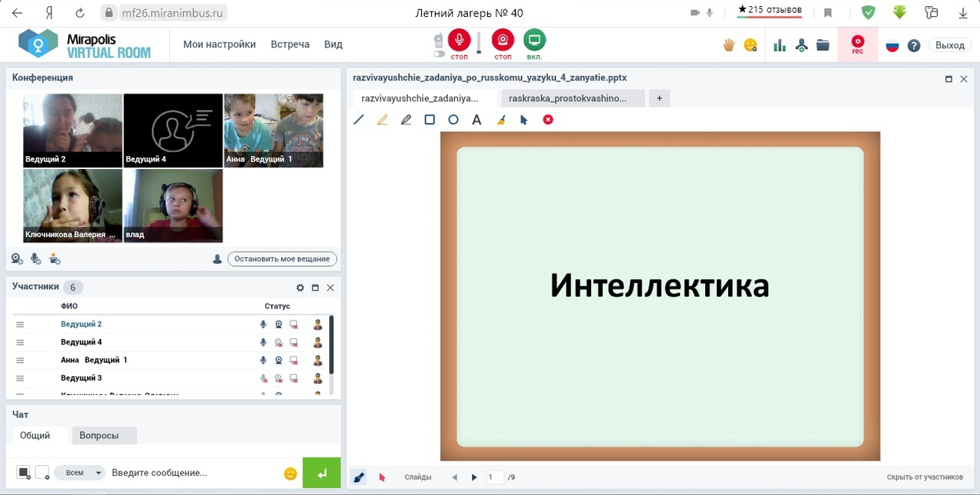This screenshot has height=495, width=980.
Task: Select the orange highlighter marker tool
Action: tap(383, 120)
